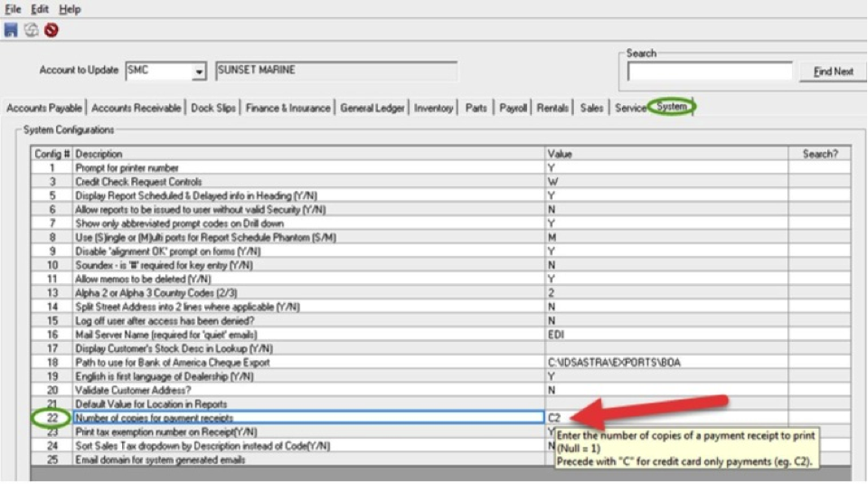This screenshot has width=868, height=484.
Task: Click the C2 value cell
Action: 666,418
